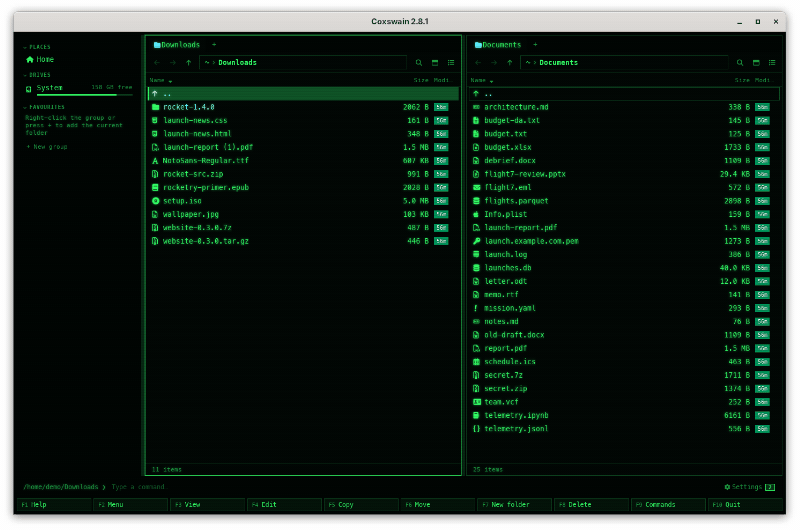
Task: Open the F2 Menu button
Action: click(130, 505)
